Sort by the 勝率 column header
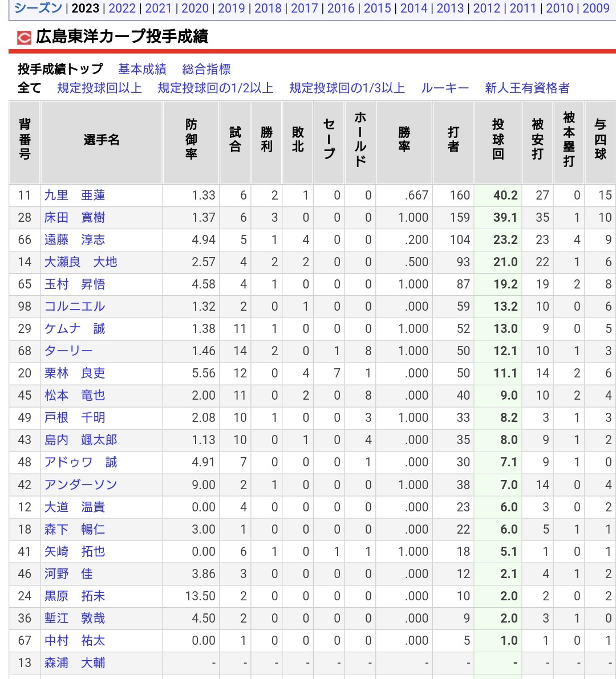The height and width of the screenshot is (679, 616). pos(404,143)
